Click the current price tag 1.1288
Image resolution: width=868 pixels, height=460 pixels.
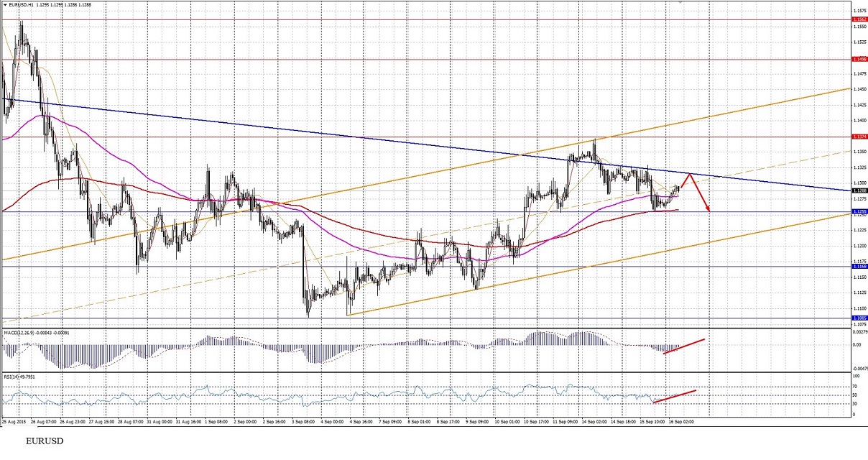(x=859, y=190)
